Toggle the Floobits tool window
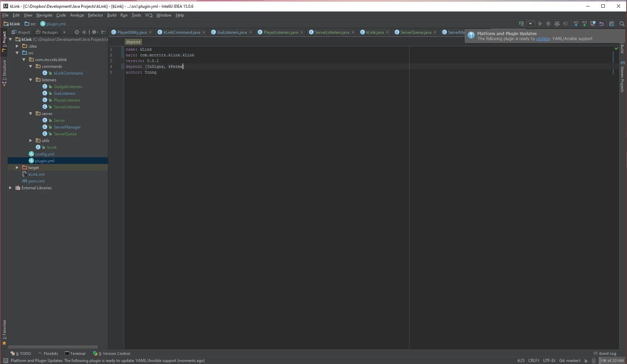Viewport: 627px width, 364px height. coord(48,354)
